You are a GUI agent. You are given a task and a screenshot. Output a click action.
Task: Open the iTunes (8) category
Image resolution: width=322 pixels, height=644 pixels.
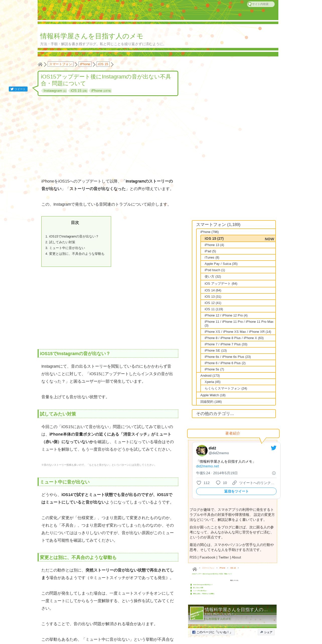pyautogui.click(x=238, y=258)
